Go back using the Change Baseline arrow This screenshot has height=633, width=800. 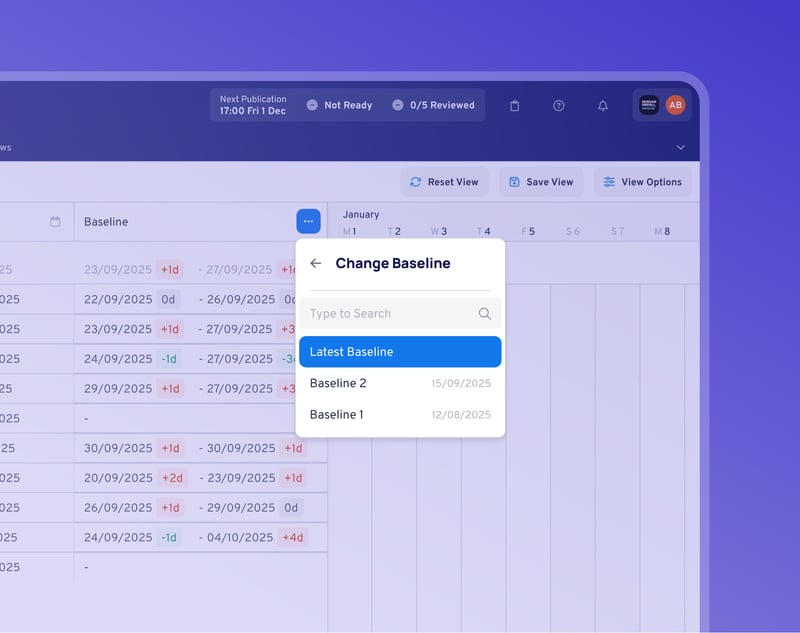pos(316,263)
